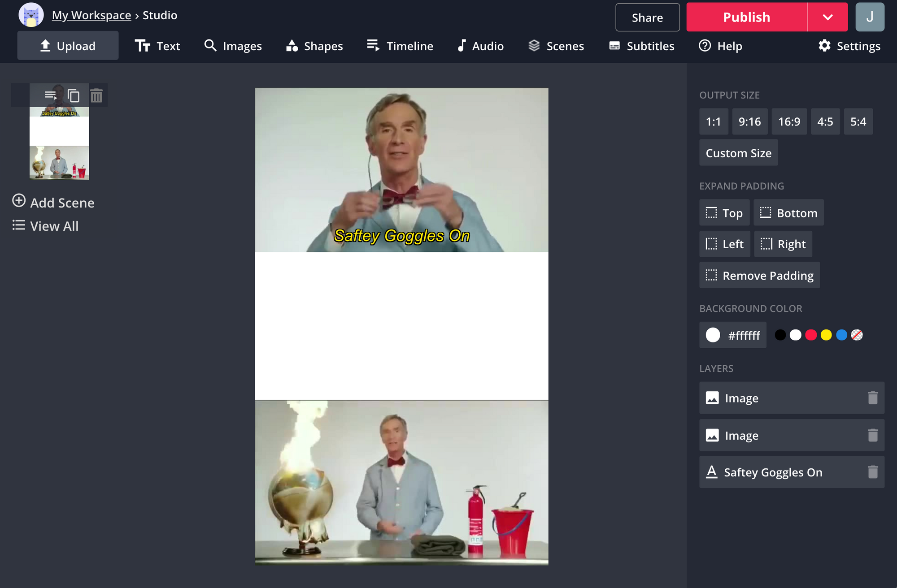Open the Subtitles menu
897x588 pixels.
pyautogui.click(x=641, y=46)
